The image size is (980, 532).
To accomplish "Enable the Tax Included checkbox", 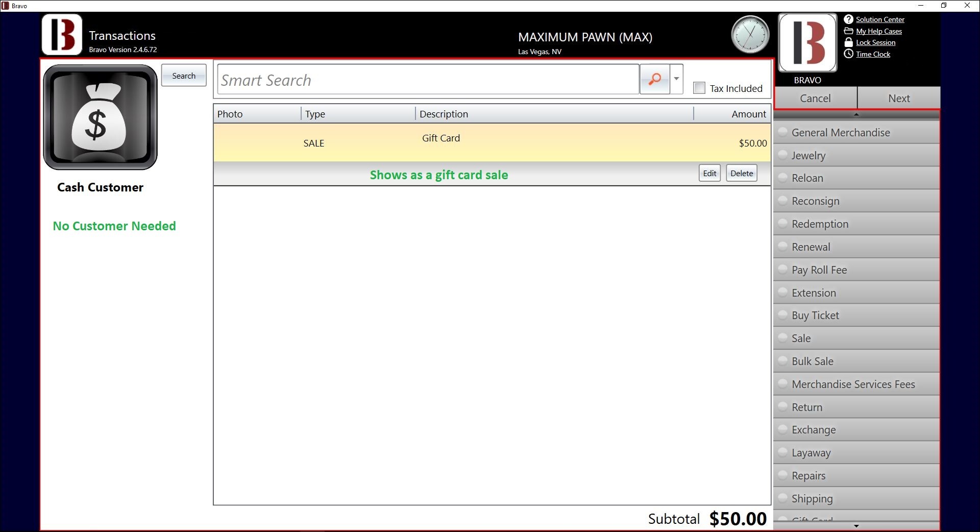I will (x=699, y=88).
